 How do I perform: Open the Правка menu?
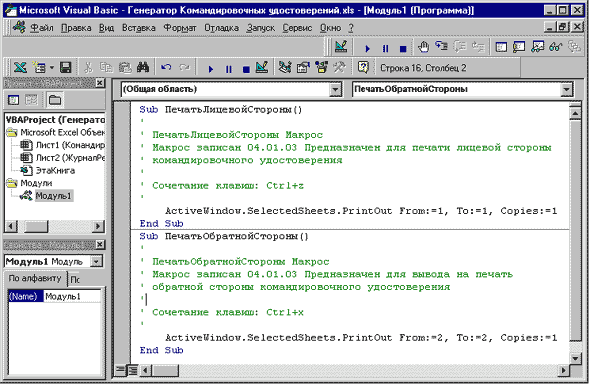[76, 28]
